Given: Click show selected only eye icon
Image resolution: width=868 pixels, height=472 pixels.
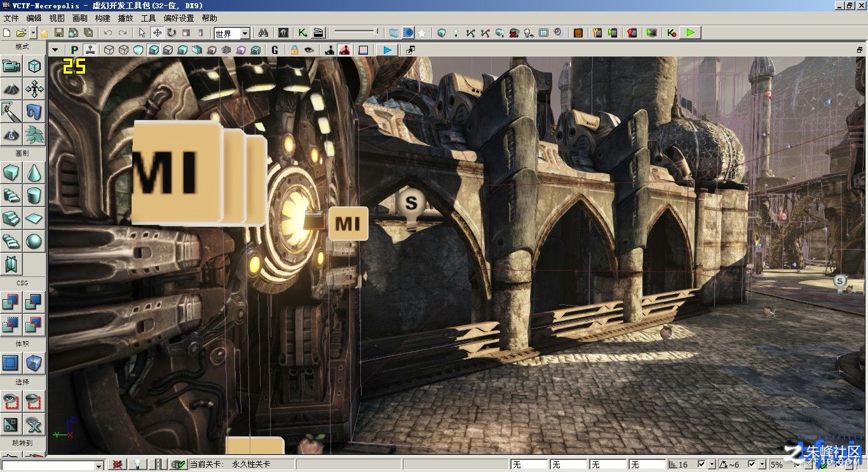Looking at the screenshot, I should 11,401.
